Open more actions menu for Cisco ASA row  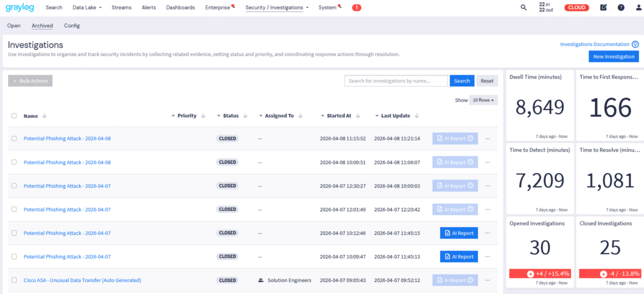pyautogui.click(x=487, y=280)
